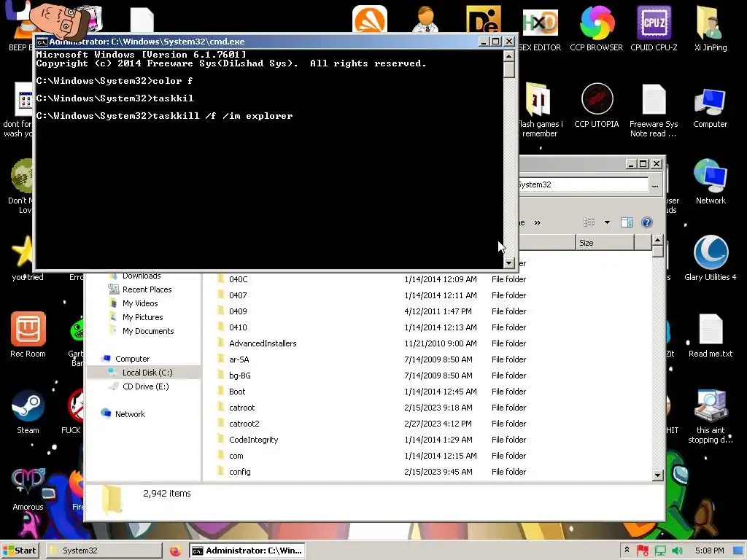Click the Action Center flag tray icon
This screenshot has height=560, width=747.
(x=643, y=551)
